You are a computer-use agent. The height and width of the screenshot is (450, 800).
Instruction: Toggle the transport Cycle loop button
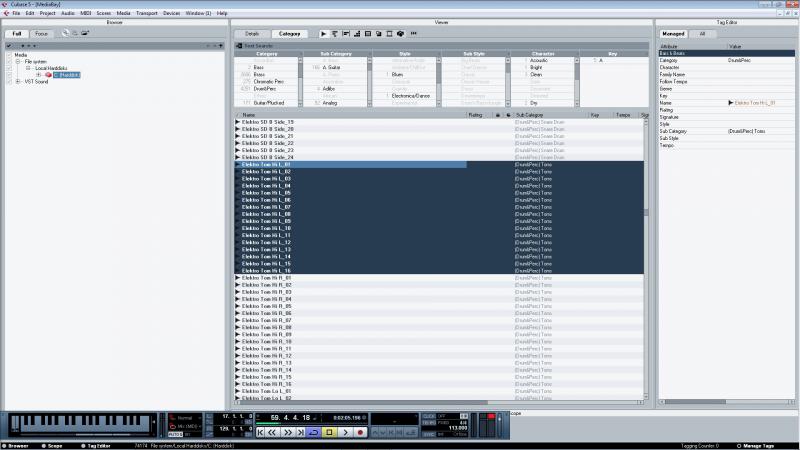tap(314, 432)
